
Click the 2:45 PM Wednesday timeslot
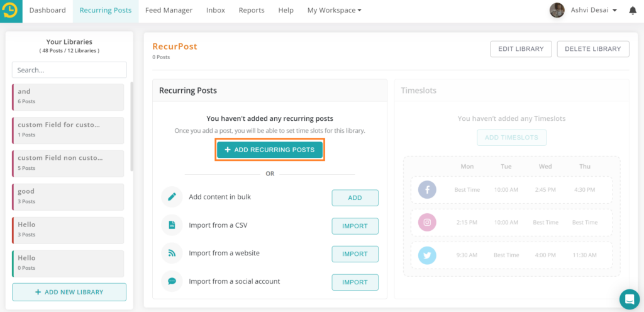(x=545, y=190)
